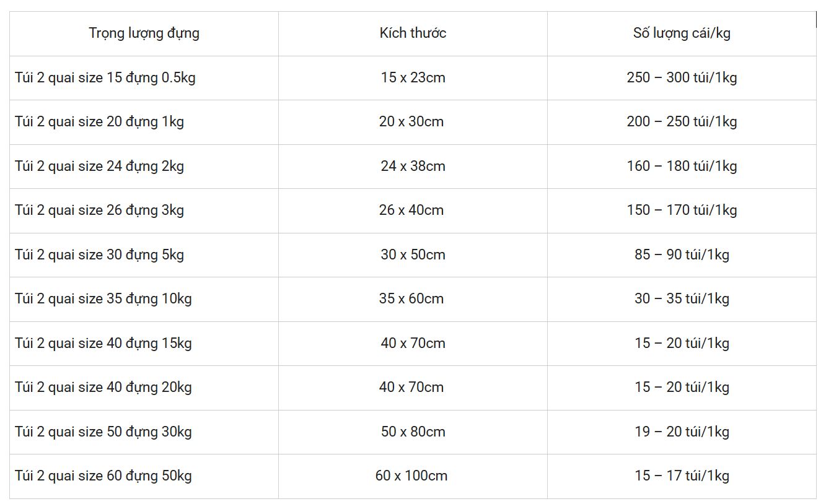Click the "Số lượng cái/kg" column header
Viewport: 826px width, 504px height.
[x=682, y=33]
